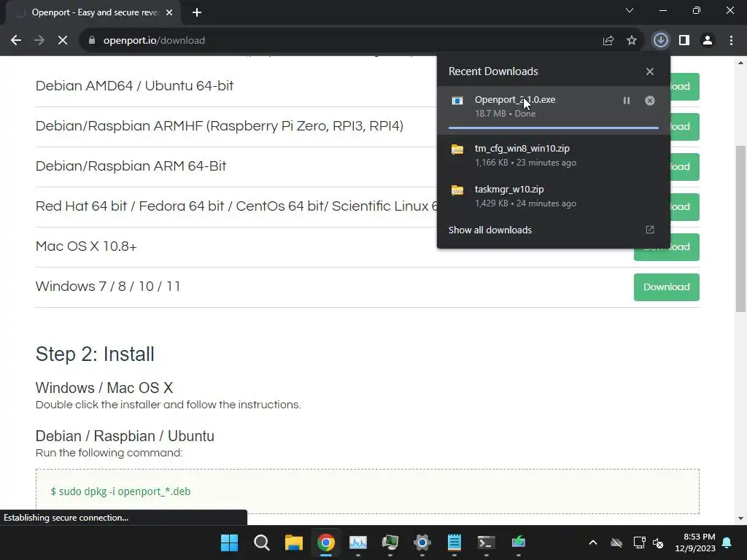Screen dimensions: 747x560
Task: Share this page icon in address bar
Action: point(608,41)
